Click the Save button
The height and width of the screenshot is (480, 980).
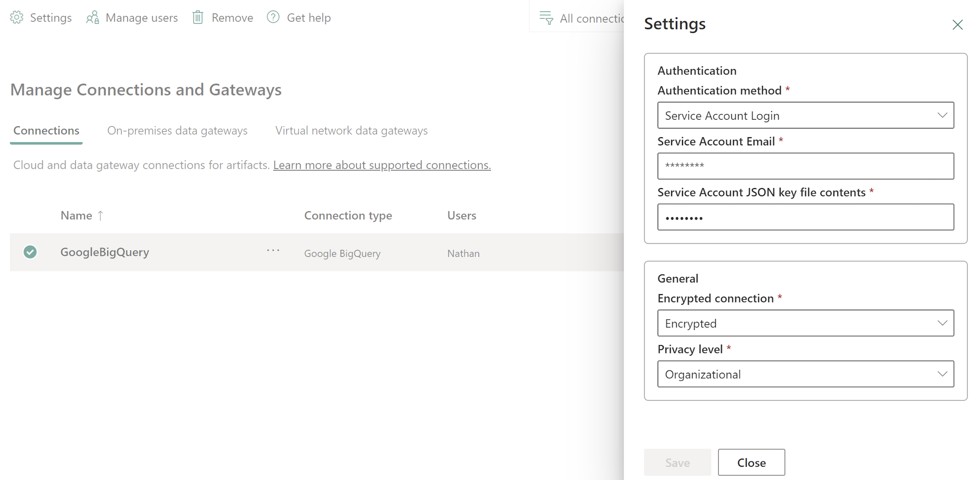pyautogui.click(x=677, y=462)
